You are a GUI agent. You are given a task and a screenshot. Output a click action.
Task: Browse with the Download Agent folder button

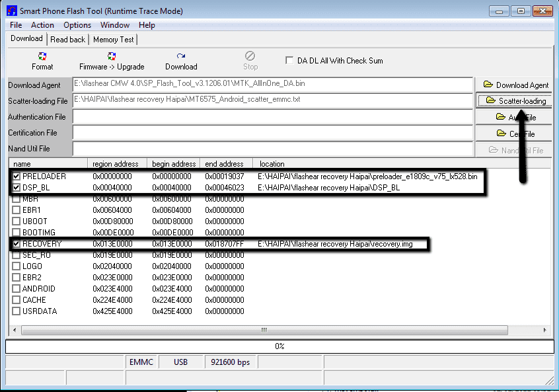pos(515,85)
